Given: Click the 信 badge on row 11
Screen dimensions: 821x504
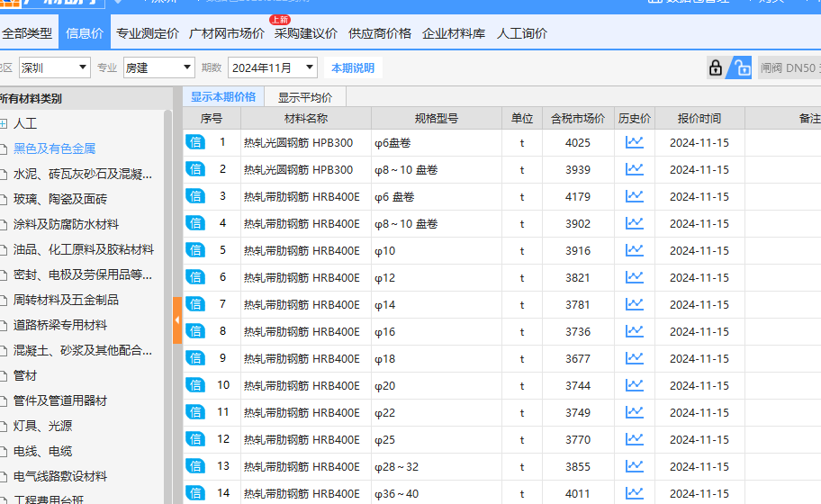Looking at the screenshot, I should pos(195,412).
